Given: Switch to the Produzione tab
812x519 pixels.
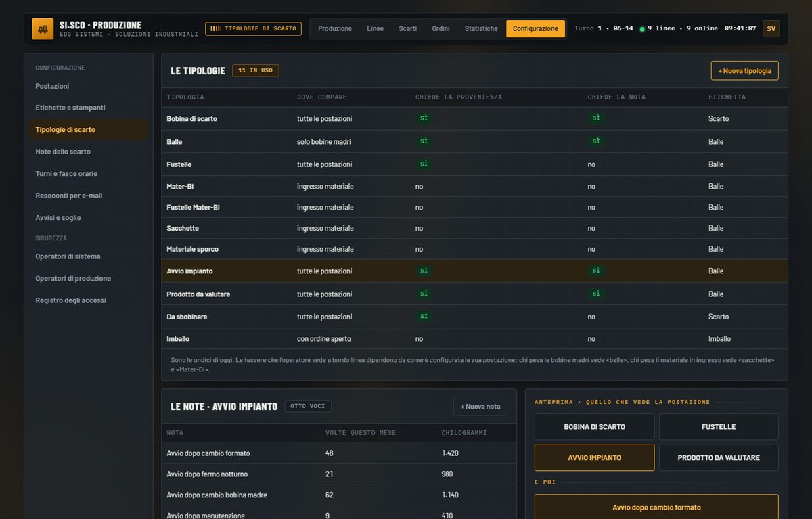Looking at the screenshot, I should click(x=335, y=28).
